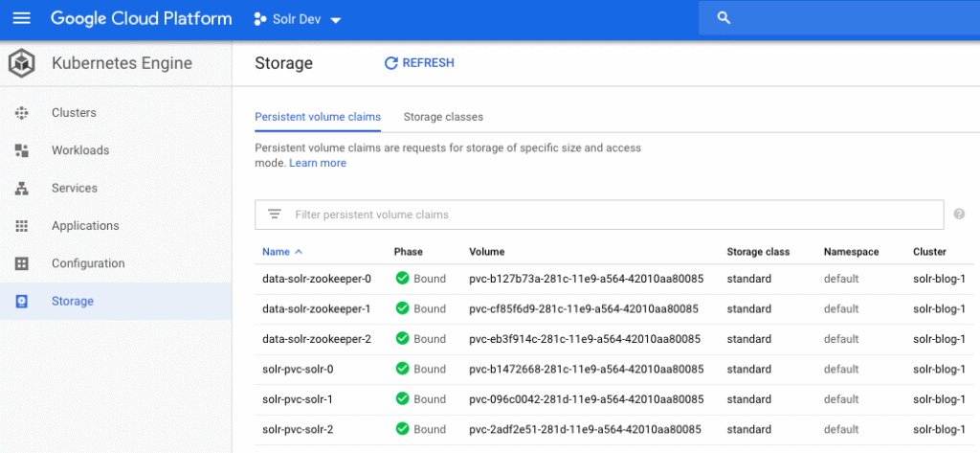Click volume pvc-096c0042-281d-11e9-a564-42010aa80085

[x=587, y=399]
